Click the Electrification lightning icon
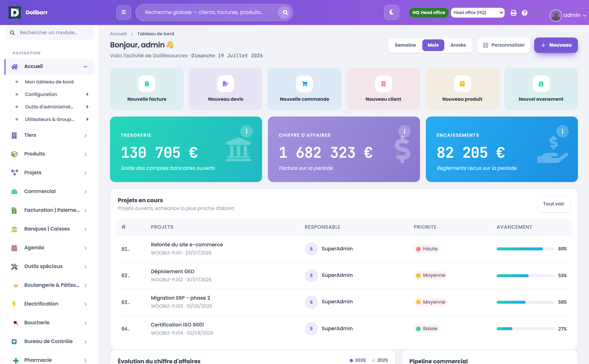The width and height of the screenshot is (589, 364). pyautogui.click(x=14, y=304)
